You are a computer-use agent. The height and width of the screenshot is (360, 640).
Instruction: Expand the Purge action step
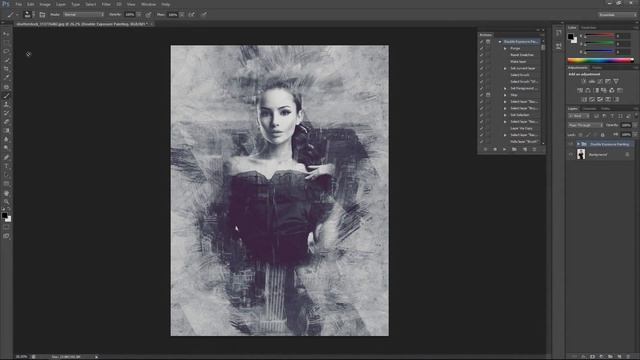pos(505,48)
